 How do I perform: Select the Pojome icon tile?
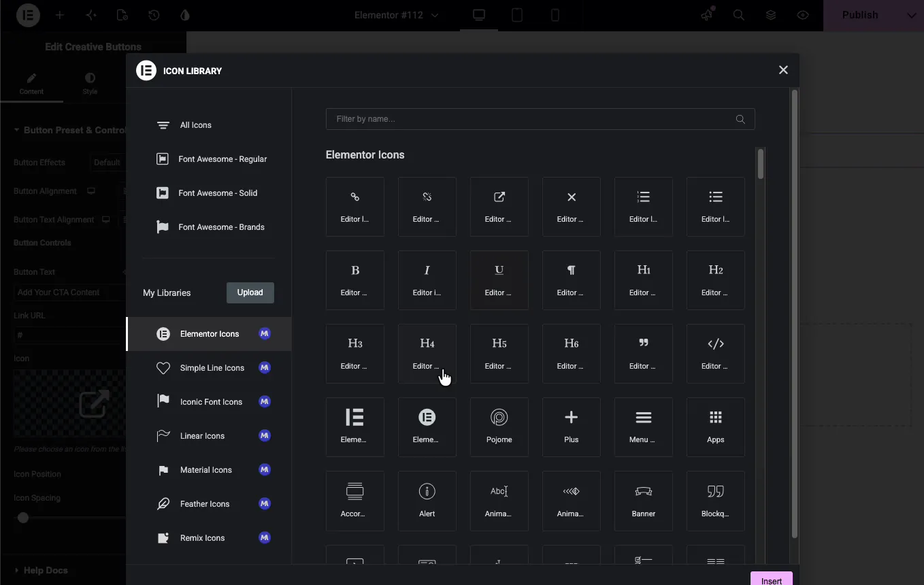[499, 427]
